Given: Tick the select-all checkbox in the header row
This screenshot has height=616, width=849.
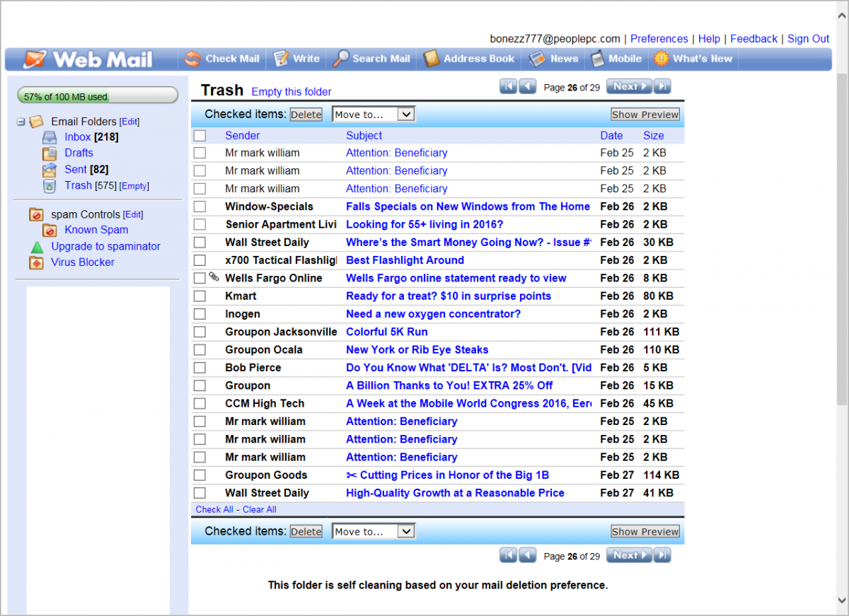Looking at the screenshot, I should click(200, 136).
